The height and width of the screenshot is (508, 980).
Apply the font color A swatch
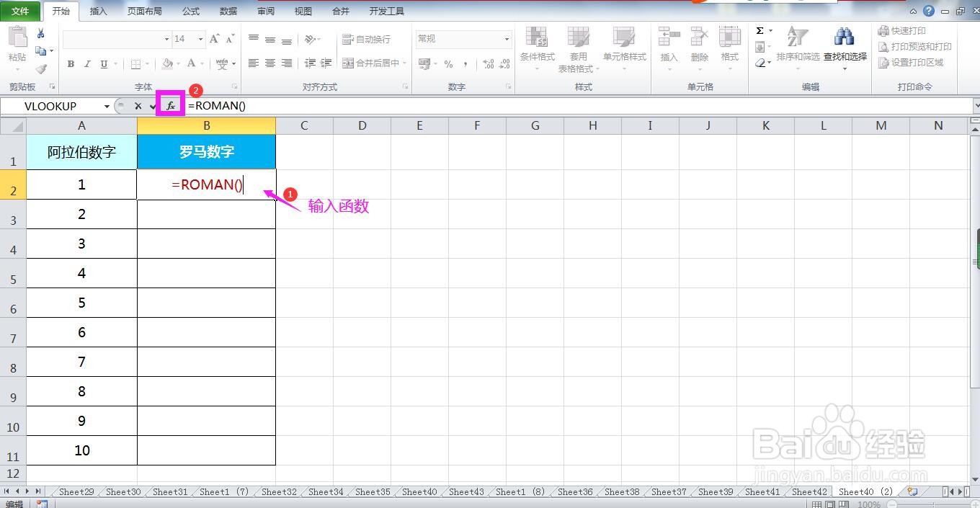tap(192, 64)
